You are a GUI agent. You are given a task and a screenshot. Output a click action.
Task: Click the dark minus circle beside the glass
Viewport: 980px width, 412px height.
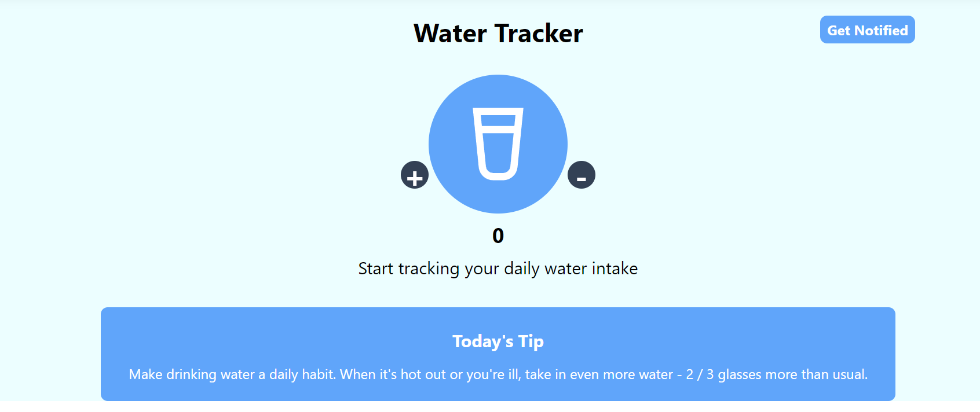(x=582, y=174)
